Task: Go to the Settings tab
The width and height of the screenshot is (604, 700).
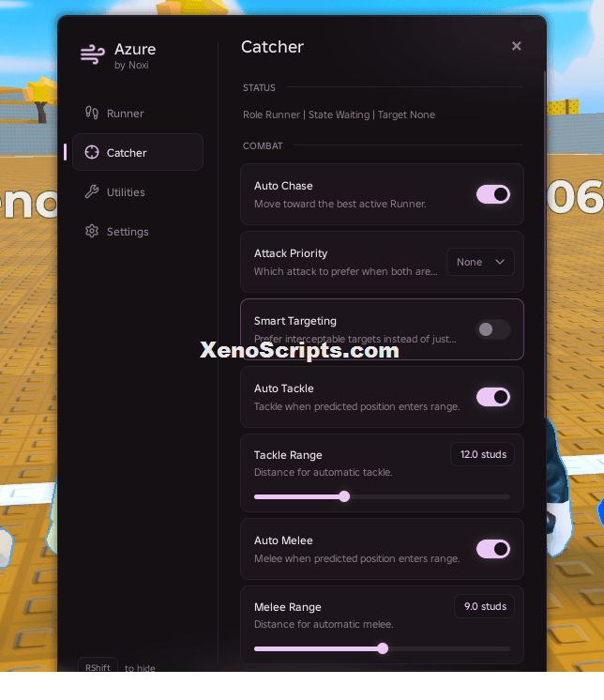Action: [138, 231]
